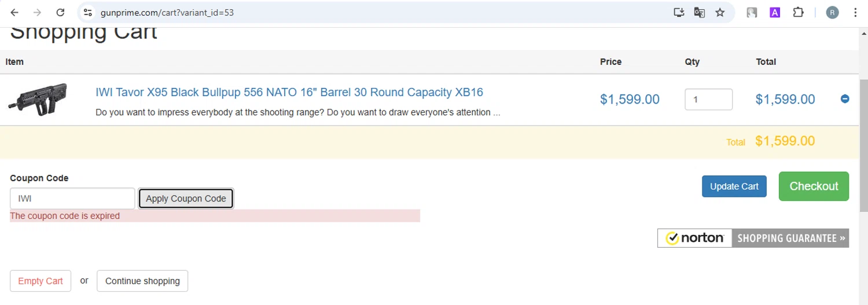Click the browser back arrow

click(14, 12)
